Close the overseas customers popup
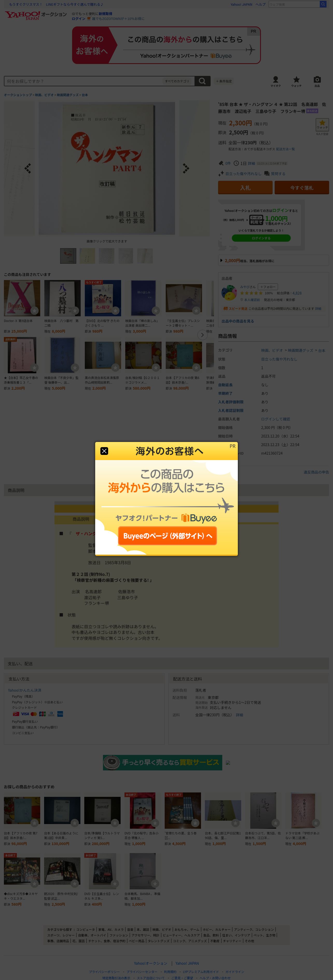Screen dimensions: 333x980 104,451
